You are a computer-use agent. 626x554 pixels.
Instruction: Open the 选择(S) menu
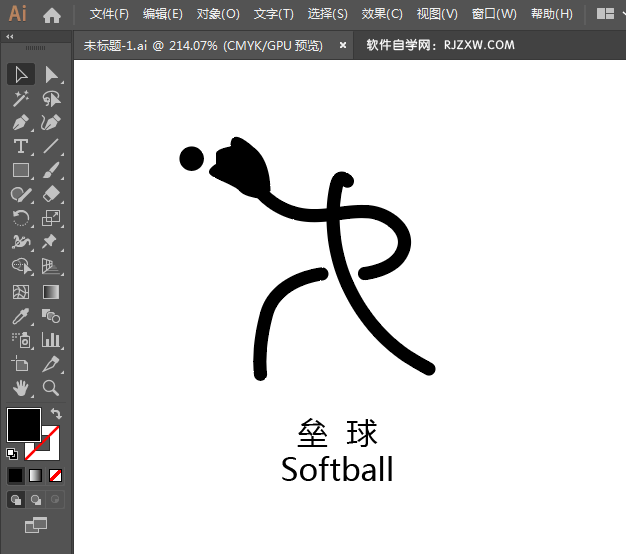click(x=327, y=14)
